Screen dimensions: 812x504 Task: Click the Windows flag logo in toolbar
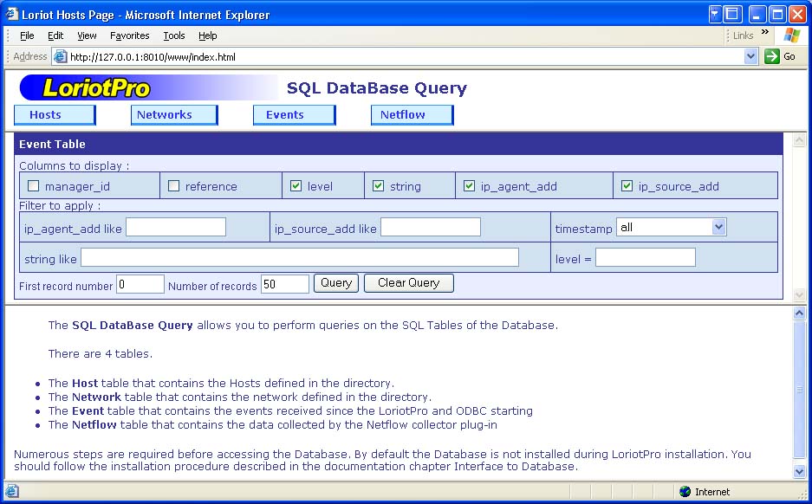pos(792,36)
